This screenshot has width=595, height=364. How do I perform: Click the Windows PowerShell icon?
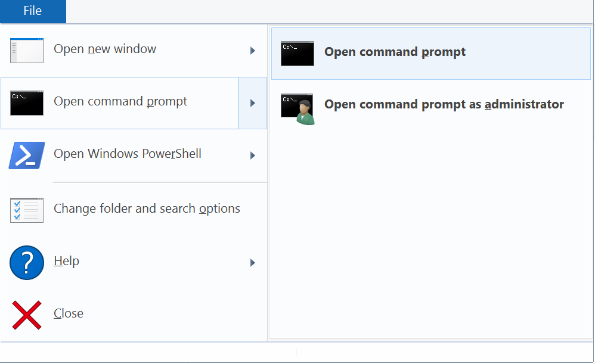pos(27,155)
